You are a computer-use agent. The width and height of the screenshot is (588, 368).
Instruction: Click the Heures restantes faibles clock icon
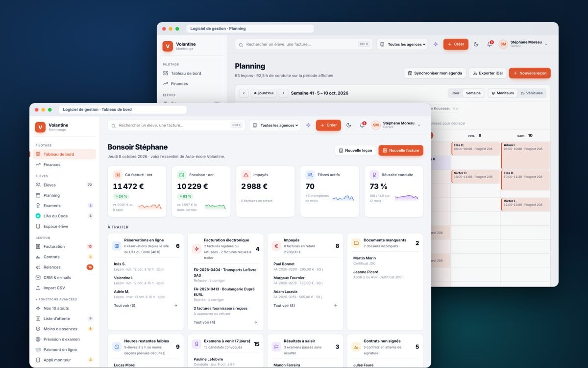point(117,346)
